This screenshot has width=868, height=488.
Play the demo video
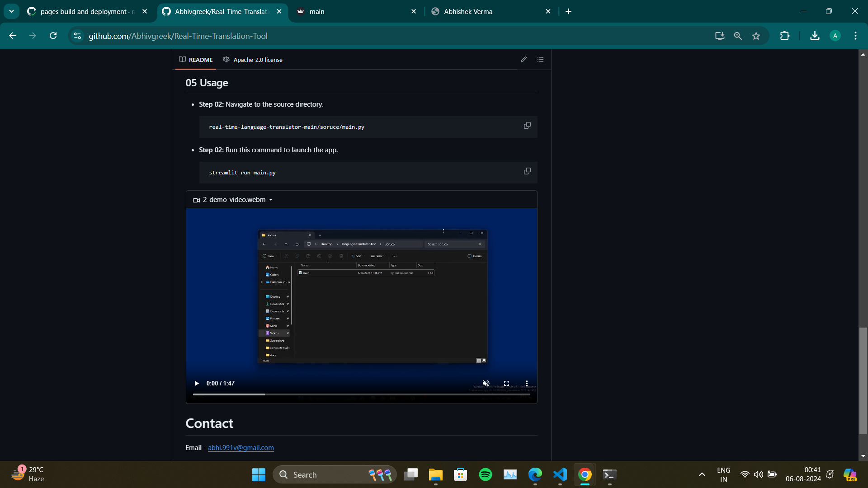coord(197,383)
